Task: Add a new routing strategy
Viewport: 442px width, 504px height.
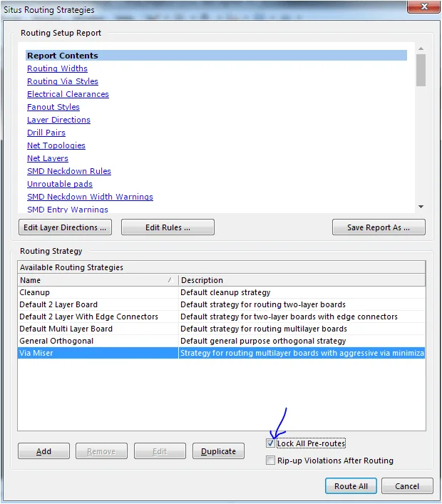Action: pyautogui.click(x=43, y=451)
